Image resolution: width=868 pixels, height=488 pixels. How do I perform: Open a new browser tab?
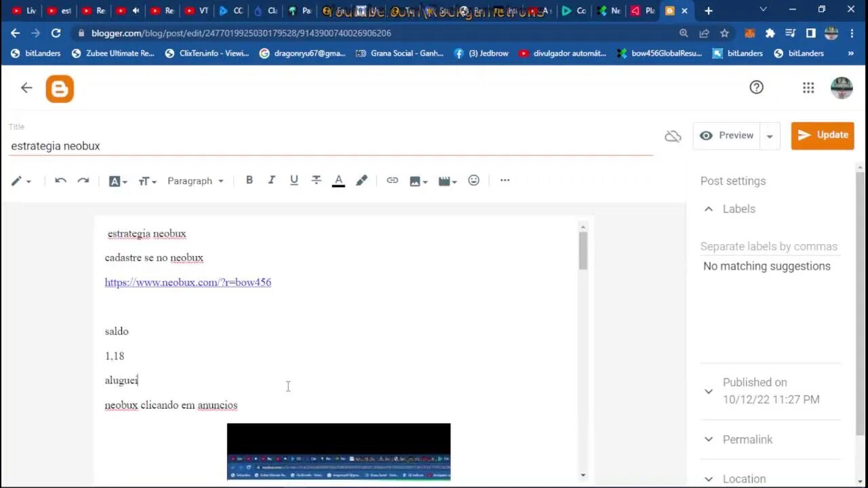tap(708, 11)
